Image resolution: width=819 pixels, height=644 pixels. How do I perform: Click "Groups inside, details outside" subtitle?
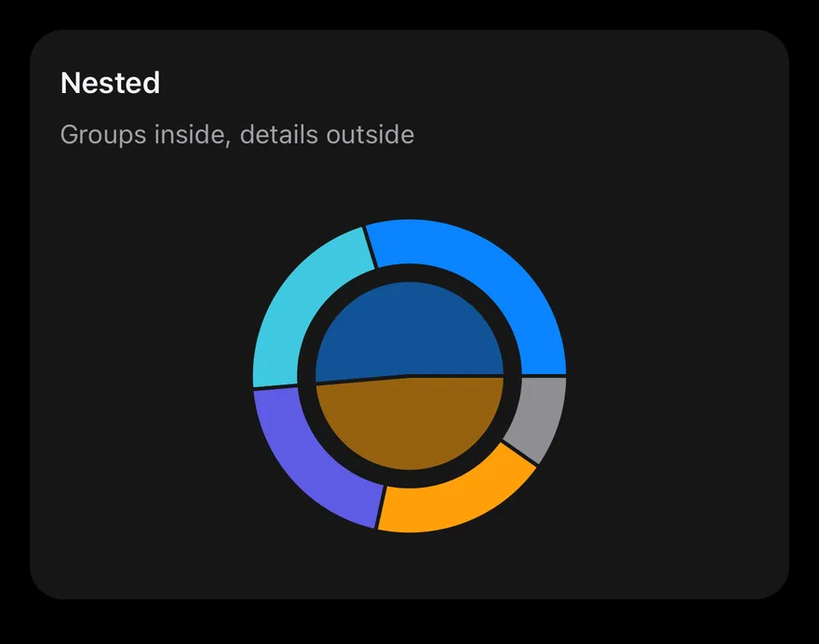[237, 135]
